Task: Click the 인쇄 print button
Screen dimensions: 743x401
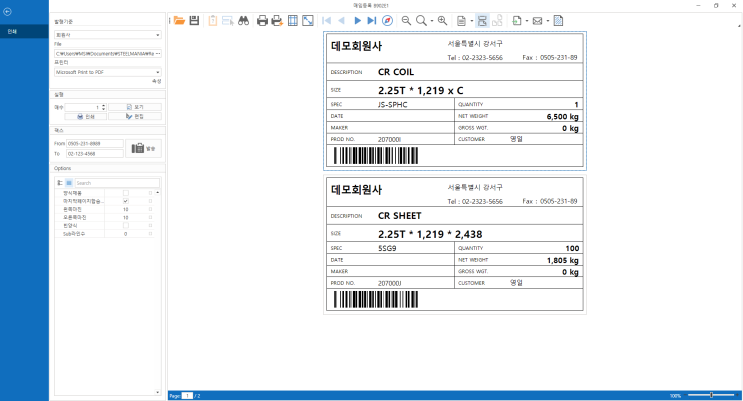Action: tap(86, 116)
